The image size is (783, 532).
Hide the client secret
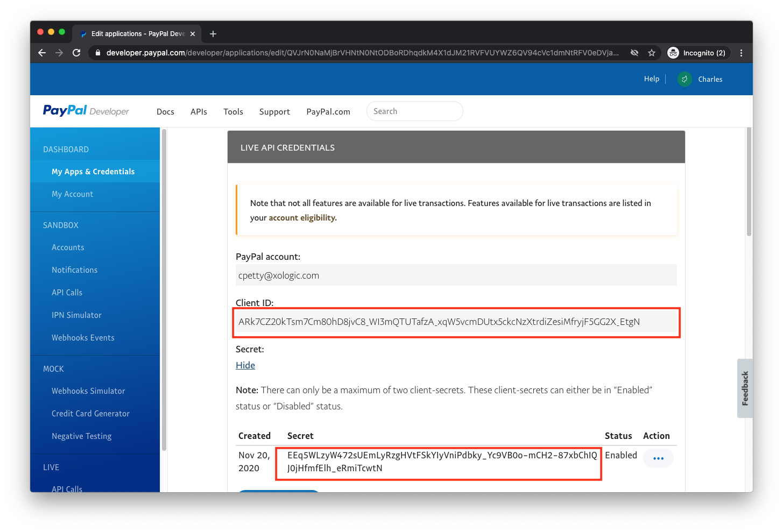tap(245, 365)
